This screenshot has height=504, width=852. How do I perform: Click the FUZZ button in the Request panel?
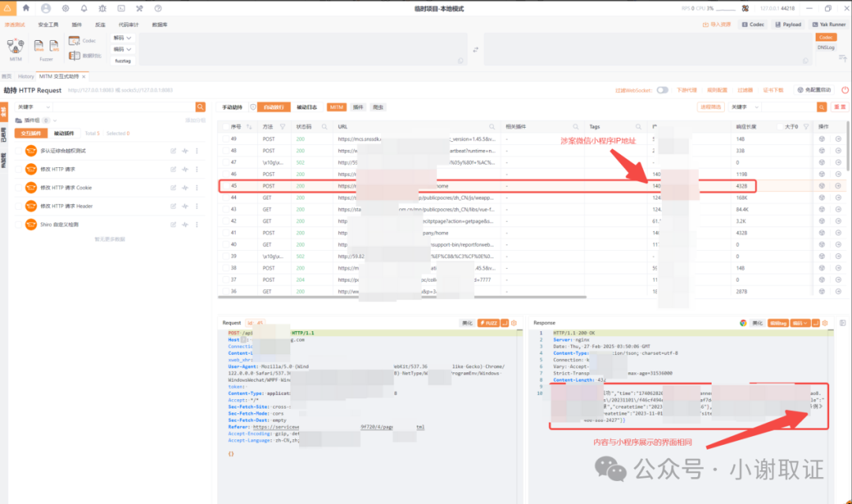(x=488, y=323)
